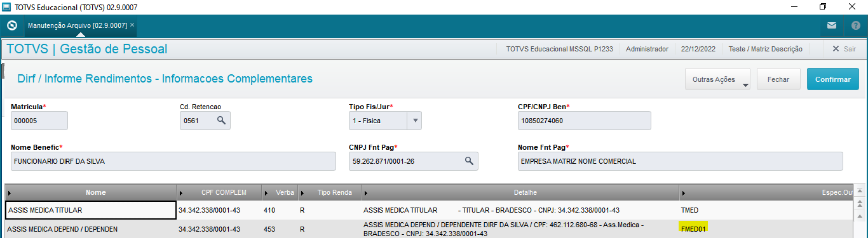Click the TMED cell
Viewport: 868px width, 238px height.
click(766, 210)
